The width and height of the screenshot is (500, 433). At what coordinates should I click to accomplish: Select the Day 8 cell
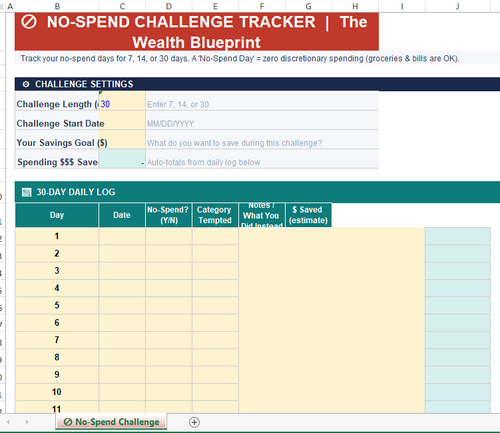tap(57, 357)
